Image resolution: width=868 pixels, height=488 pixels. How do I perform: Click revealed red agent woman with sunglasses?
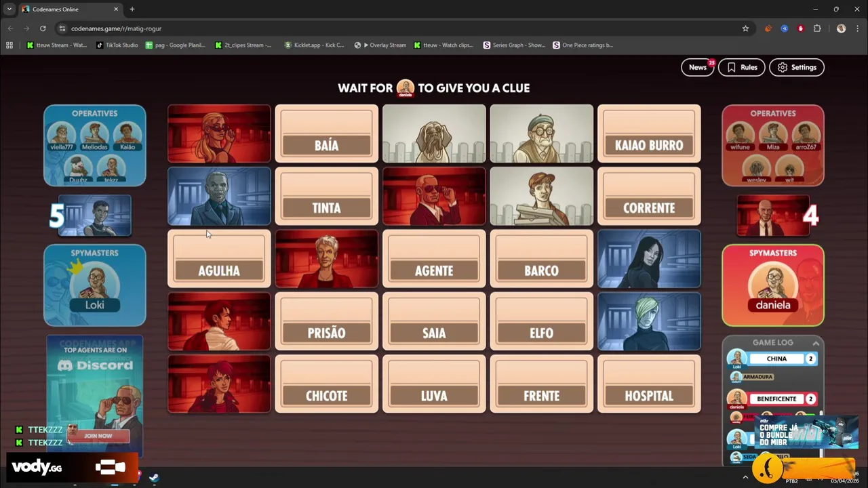[219, 134]
